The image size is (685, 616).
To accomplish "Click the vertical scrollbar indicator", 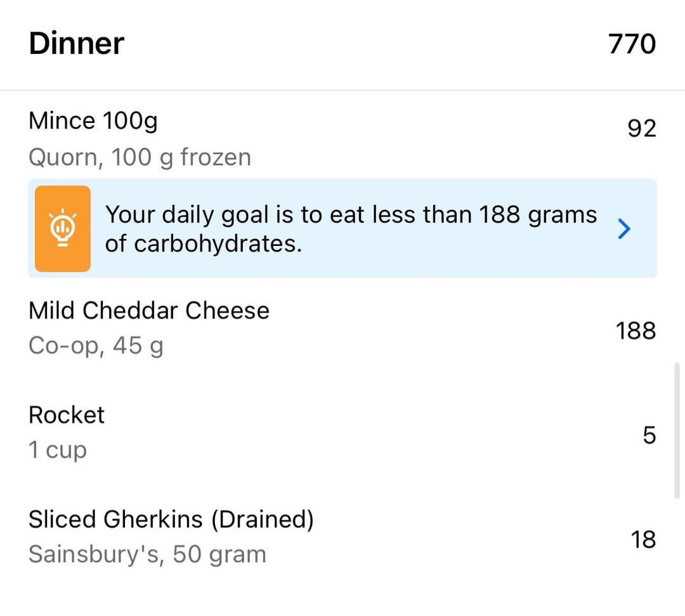I will coord(677,430).
